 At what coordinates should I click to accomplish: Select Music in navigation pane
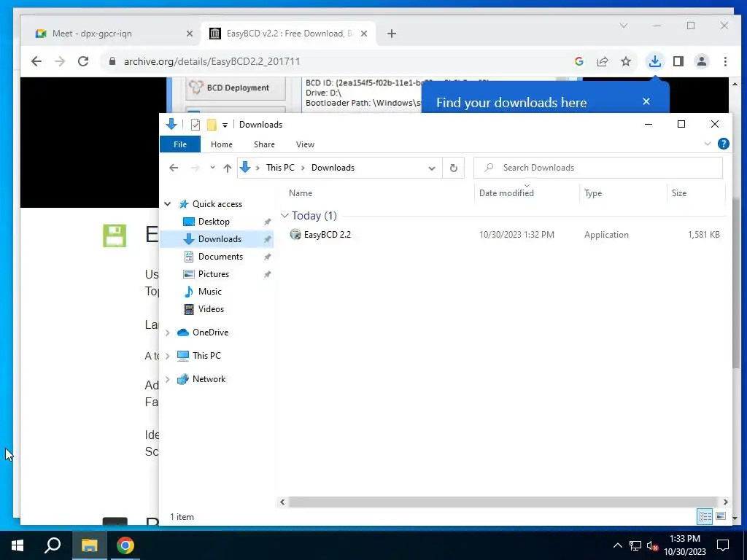tap(209, 292)
